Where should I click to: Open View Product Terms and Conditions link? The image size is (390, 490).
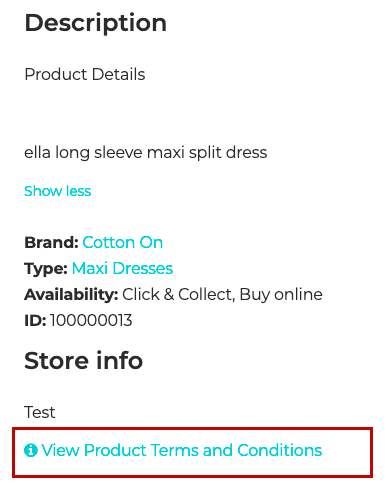(173, 450)
